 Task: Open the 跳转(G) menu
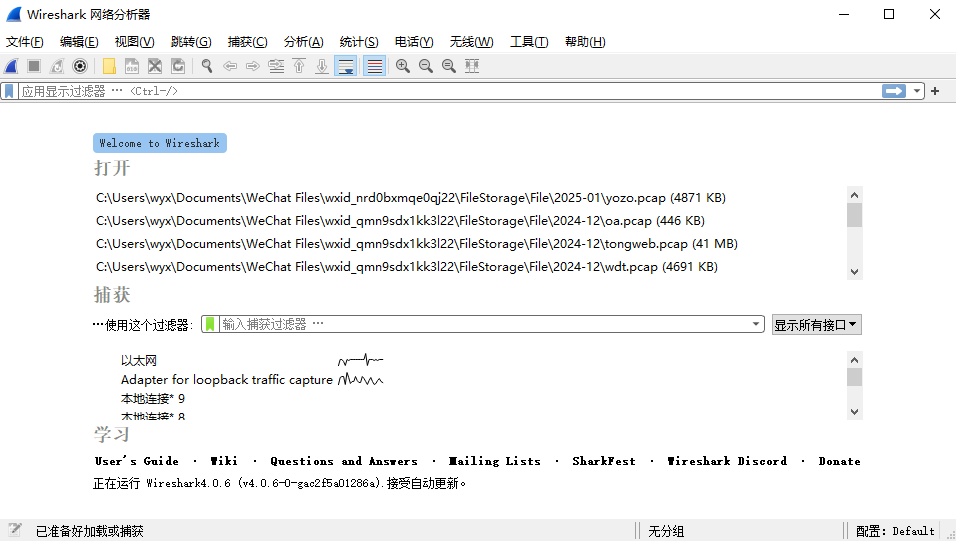coord(191,41)
